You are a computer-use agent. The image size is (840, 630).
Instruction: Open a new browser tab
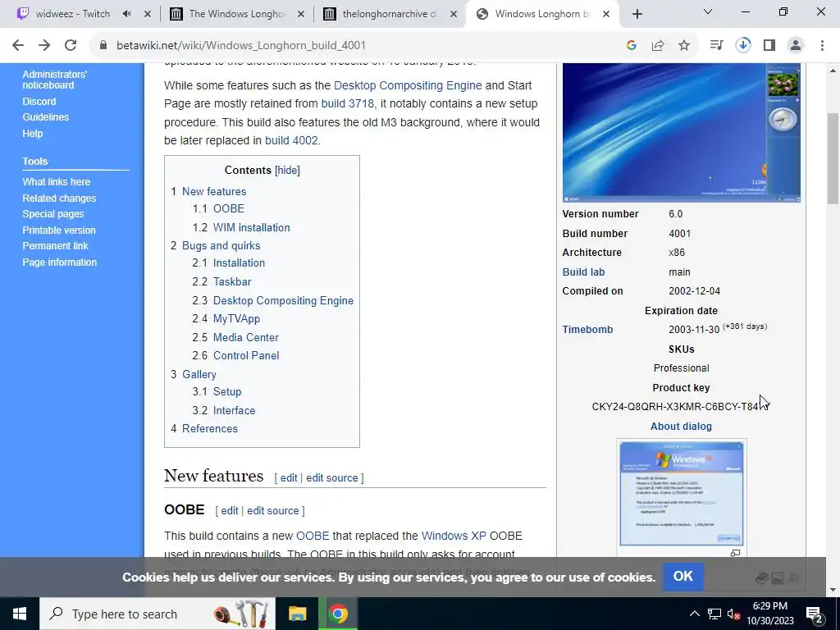coord(637,14)
